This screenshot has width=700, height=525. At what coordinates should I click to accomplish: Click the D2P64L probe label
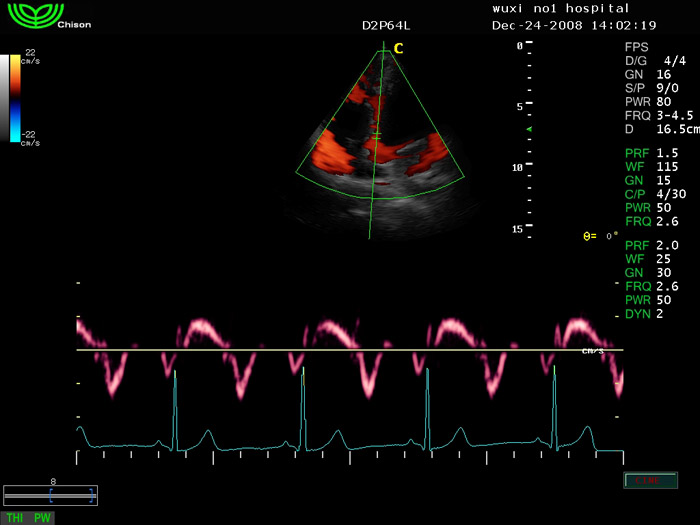pos(384,25)
